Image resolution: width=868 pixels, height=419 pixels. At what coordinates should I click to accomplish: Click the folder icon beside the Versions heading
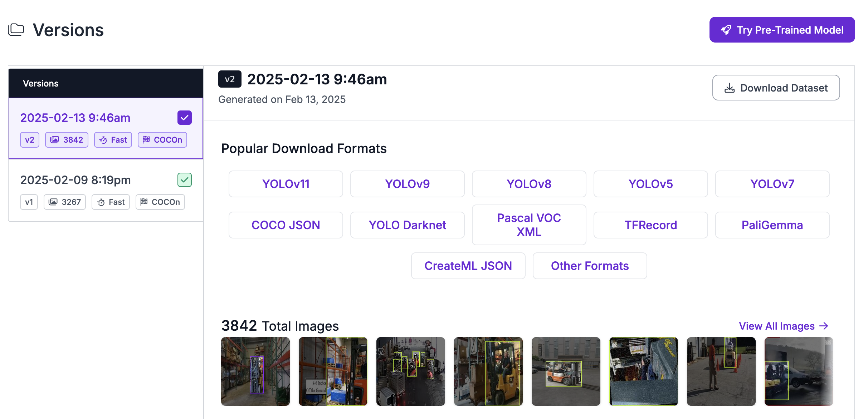16,30
